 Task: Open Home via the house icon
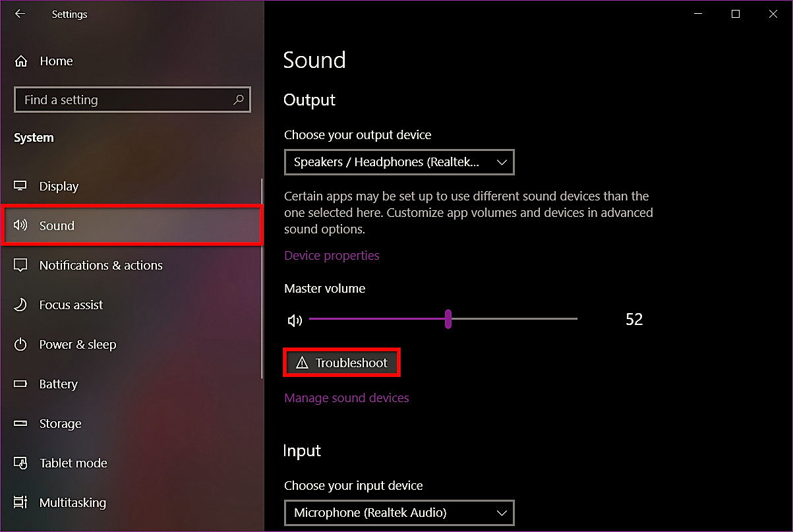pos(21,61)
